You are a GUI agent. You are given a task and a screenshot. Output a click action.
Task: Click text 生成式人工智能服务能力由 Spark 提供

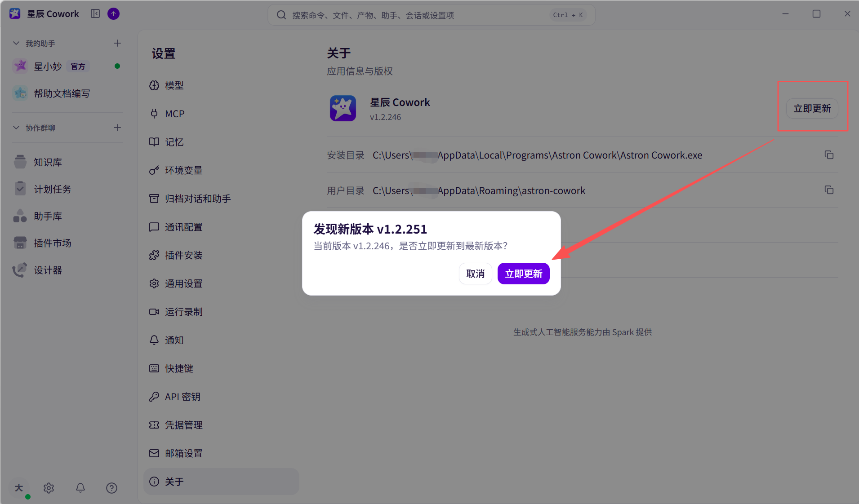pos(583,332)
